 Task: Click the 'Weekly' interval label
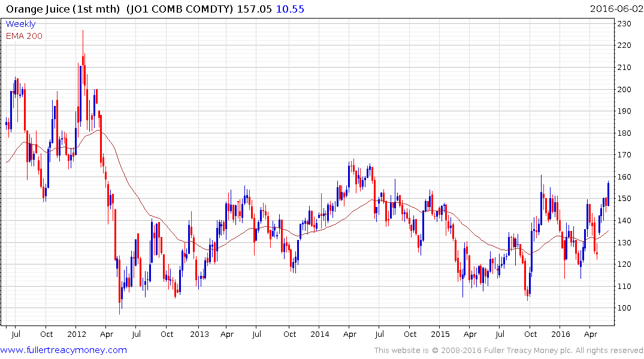click(20, 24)
